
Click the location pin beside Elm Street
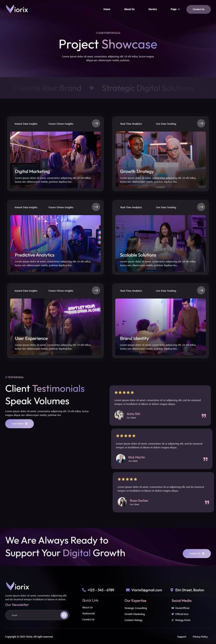(x=172, y=590)
